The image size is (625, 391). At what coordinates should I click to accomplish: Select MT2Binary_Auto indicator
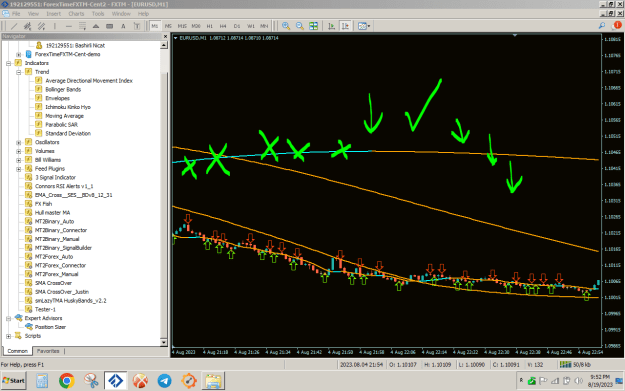(54, 222)
